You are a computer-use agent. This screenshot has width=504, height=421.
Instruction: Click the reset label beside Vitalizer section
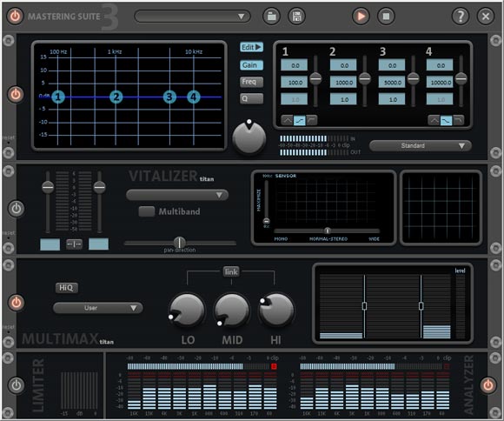(9, 232)
